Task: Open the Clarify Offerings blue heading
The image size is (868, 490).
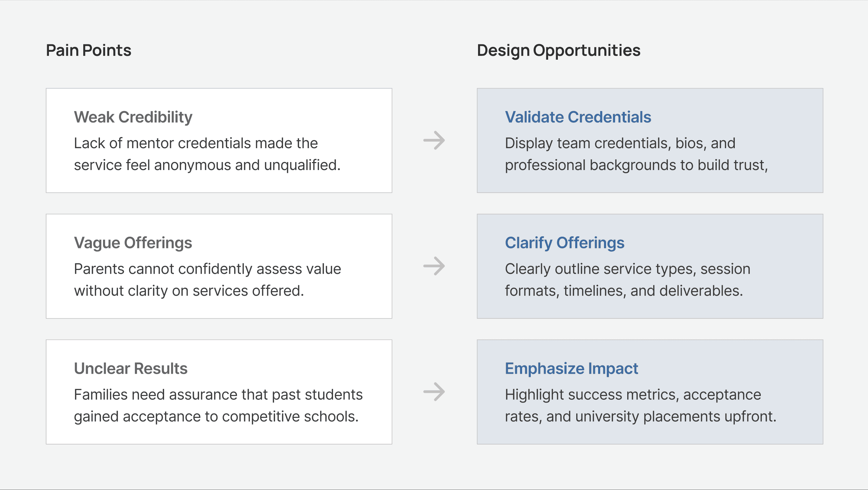Action: point(564,243)
